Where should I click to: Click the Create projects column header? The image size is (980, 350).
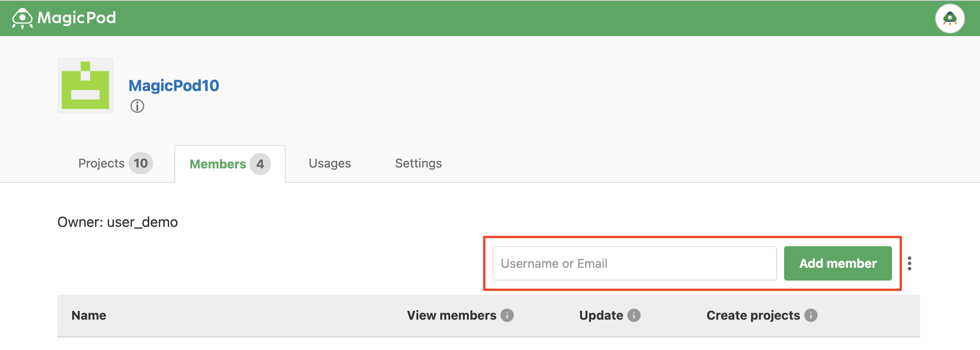753,315
